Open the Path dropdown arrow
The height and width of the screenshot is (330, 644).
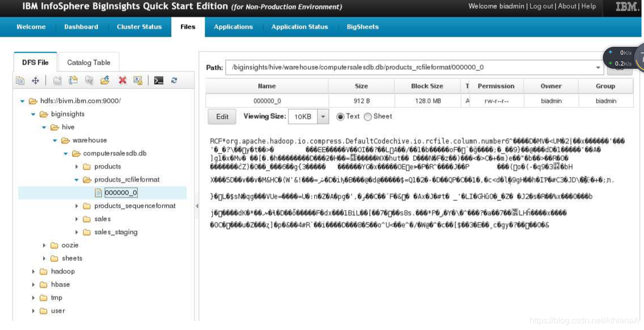click(598, 68)
